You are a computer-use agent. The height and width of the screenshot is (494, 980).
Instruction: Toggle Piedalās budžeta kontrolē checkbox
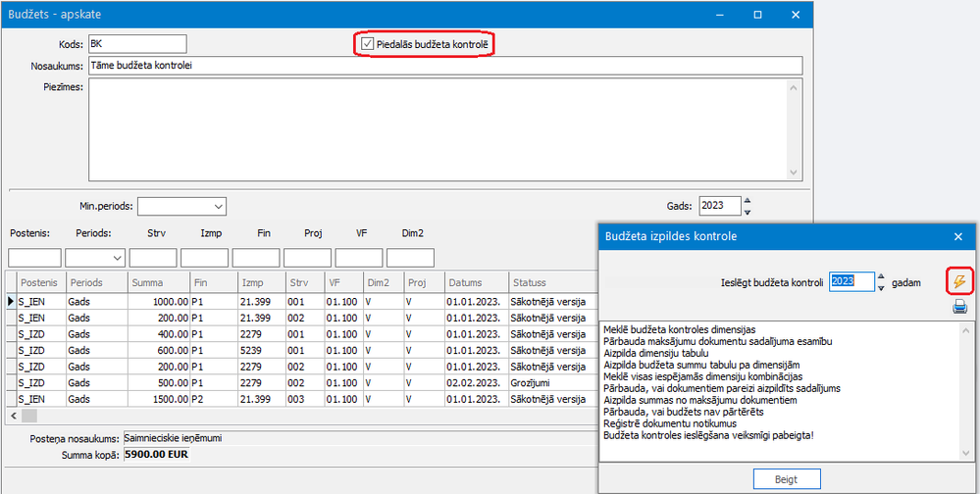click(x=368, y=44)
